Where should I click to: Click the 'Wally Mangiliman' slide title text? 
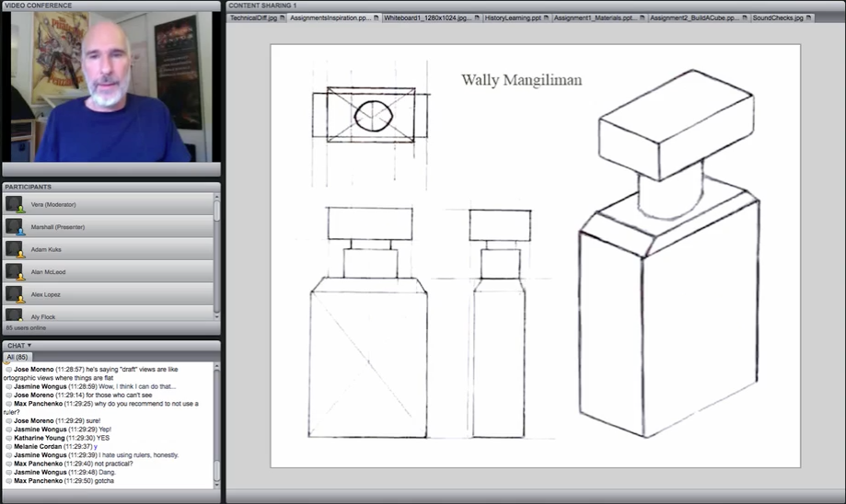(x=522, y=80)
